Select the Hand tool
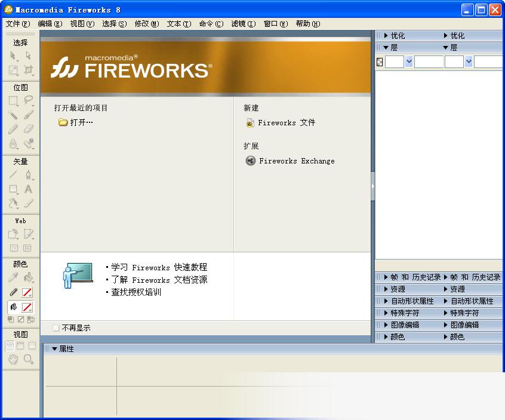The height and width of the screenshot is (420, 505). click(13, 359)
